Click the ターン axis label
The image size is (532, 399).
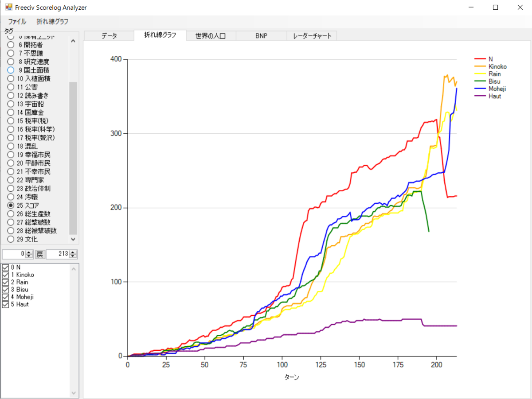292,377
